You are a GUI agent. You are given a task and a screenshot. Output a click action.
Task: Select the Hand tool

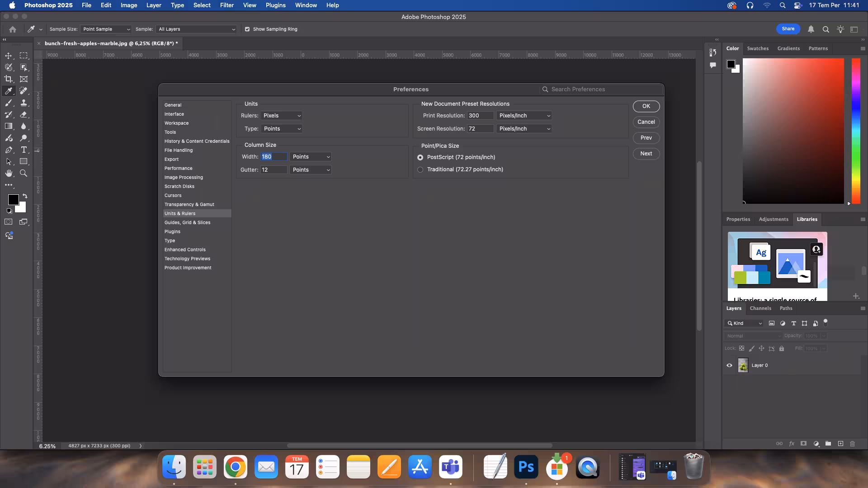(9, 173)
